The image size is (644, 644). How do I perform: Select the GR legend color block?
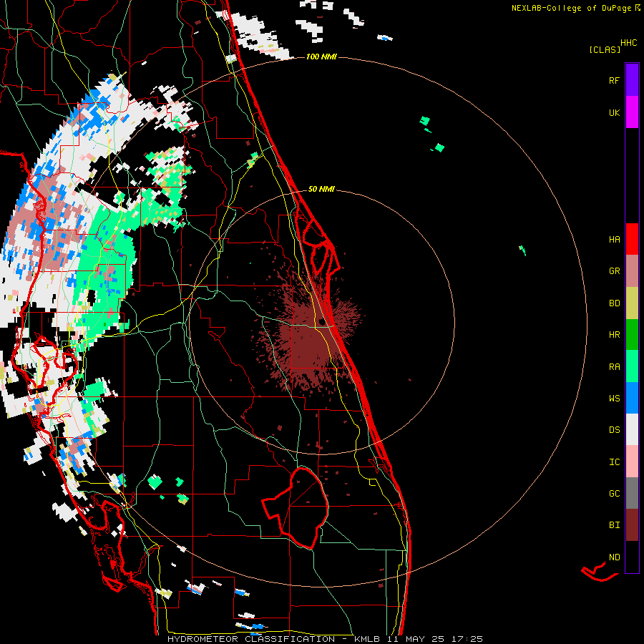point(632,271)
